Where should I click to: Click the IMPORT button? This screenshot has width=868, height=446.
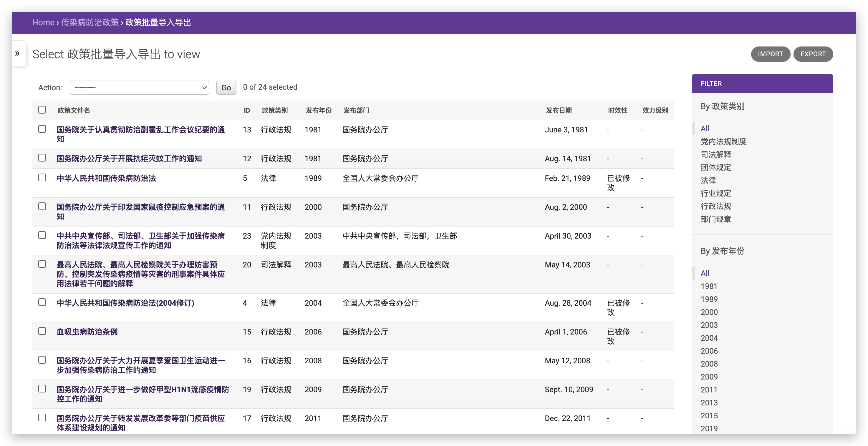(770, 54)
